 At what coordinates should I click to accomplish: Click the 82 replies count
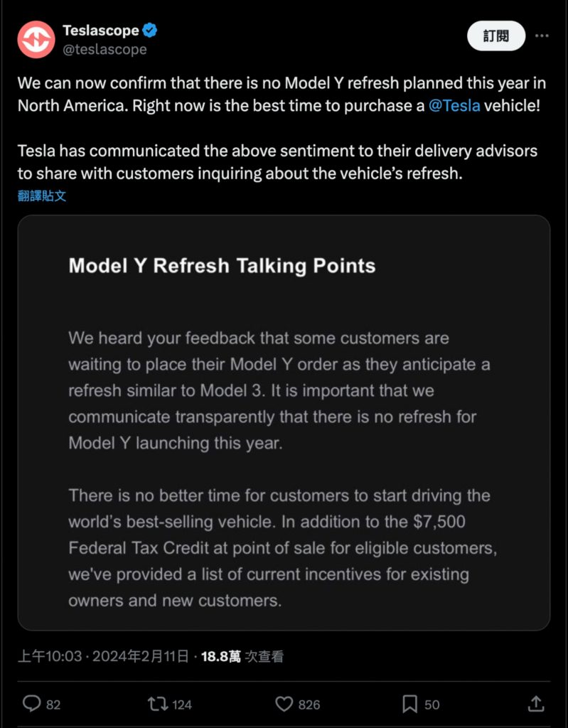click(53, 705)
